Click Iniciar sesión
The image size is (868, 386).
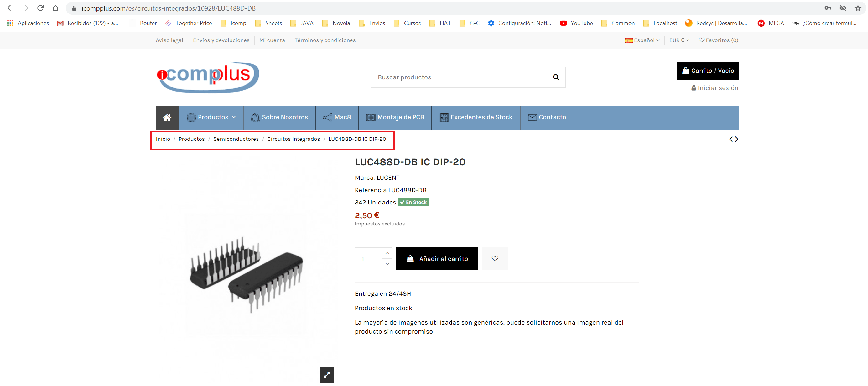(x=715, y=88)
